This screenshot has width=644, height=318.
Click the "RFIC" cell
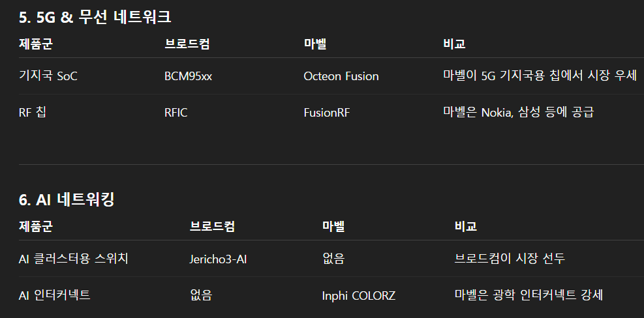pos(176,113)
